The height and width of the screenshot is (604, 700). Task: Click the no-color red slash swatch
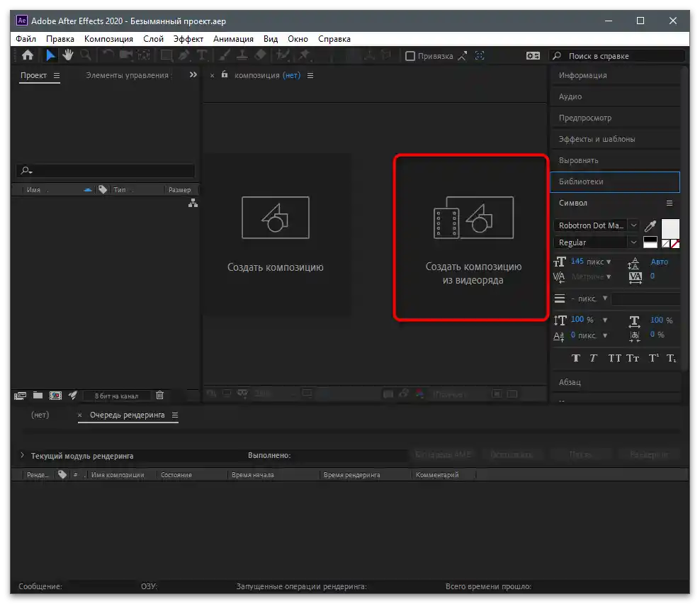tap(674, 243)
